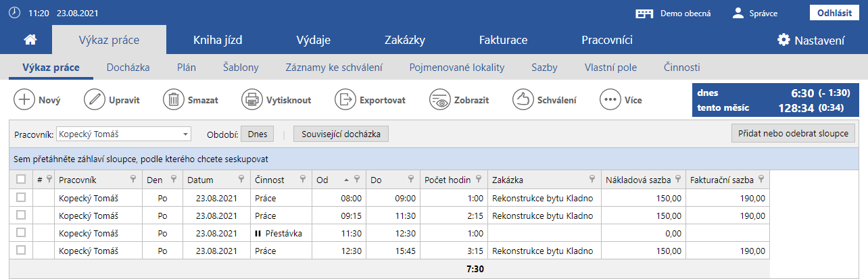The height and width of the screenshot is (279, 868).
Task: Open filter on Od column header
Action: tap(356, 179)
